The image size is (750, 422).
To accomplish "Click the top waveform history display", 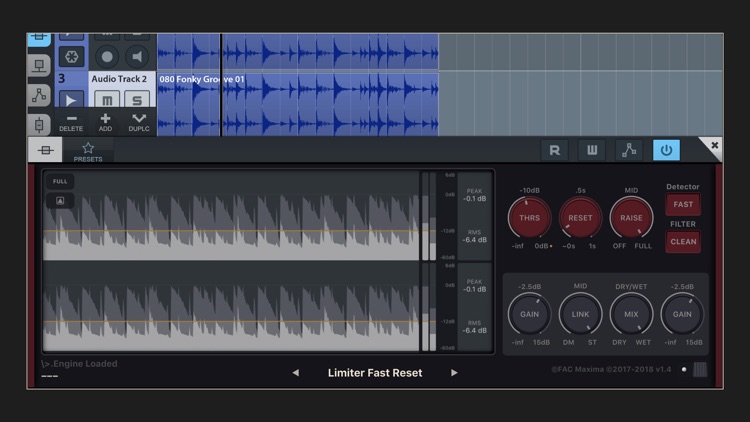I will pyautogui.click(x=231, y=216).
